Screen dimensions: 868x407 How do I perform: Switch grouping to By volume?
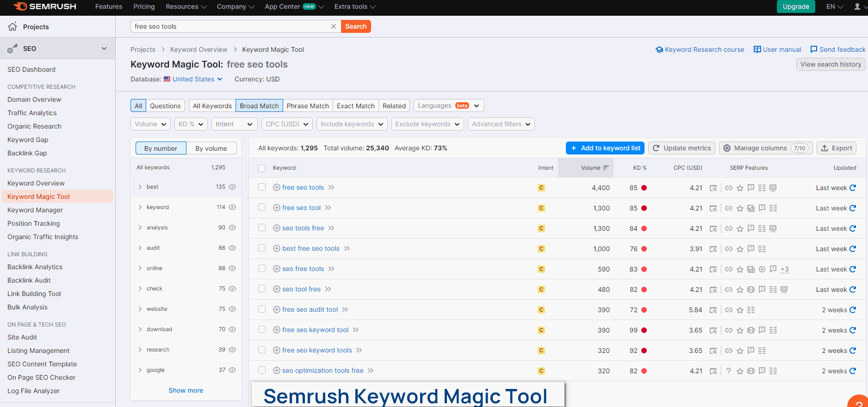[x=211, y=148]
